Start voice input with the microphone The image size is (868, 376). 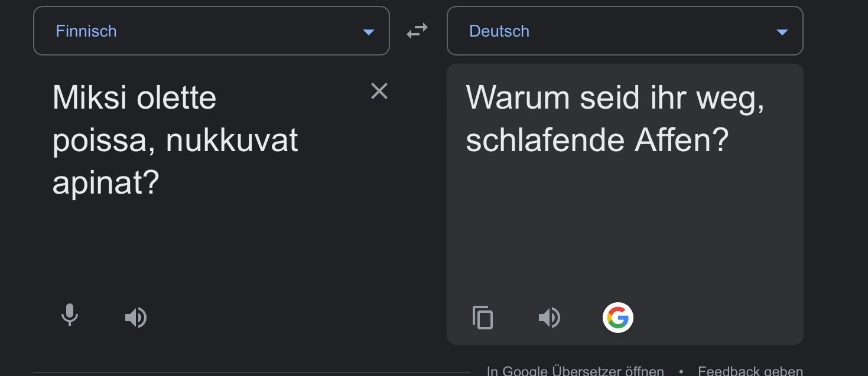[x=70, y=316]
